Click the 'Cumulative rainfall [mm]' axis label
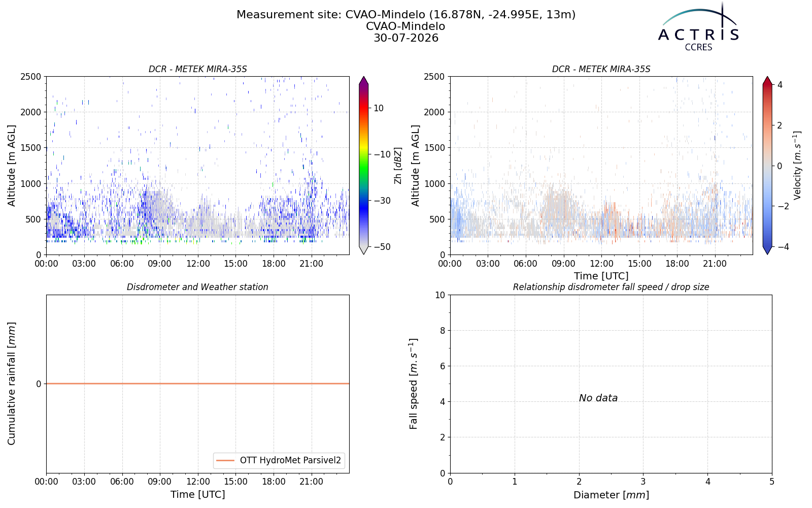 tap(12, 384)
